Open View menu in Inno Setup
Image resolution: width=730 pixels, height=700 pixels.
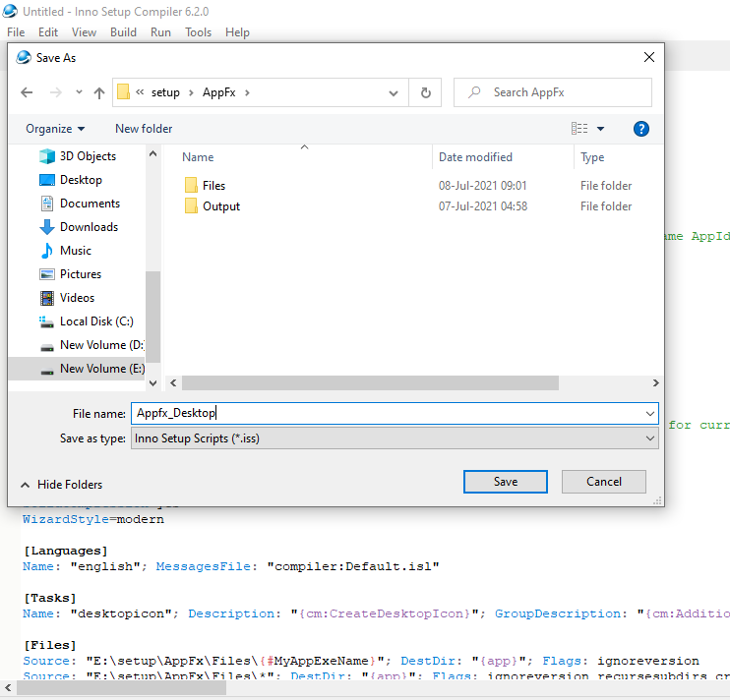pos(84,32)
